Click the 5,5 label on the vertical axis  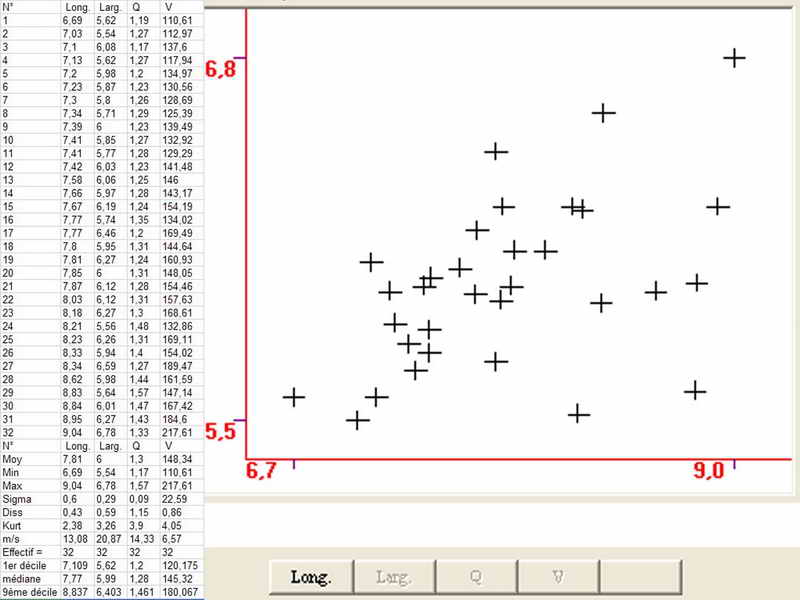point(221,432)
